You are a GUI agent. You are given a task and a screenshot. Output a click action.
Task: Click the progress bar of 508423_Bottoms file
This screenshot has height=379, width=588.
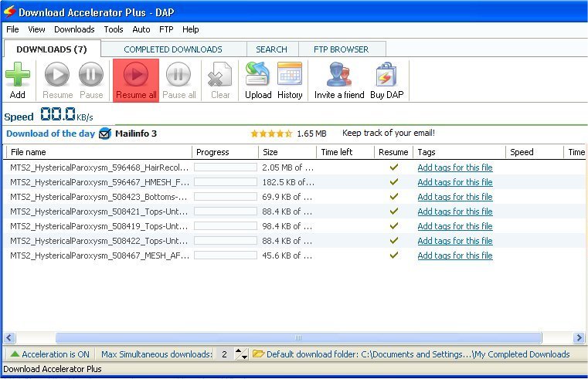226,197
